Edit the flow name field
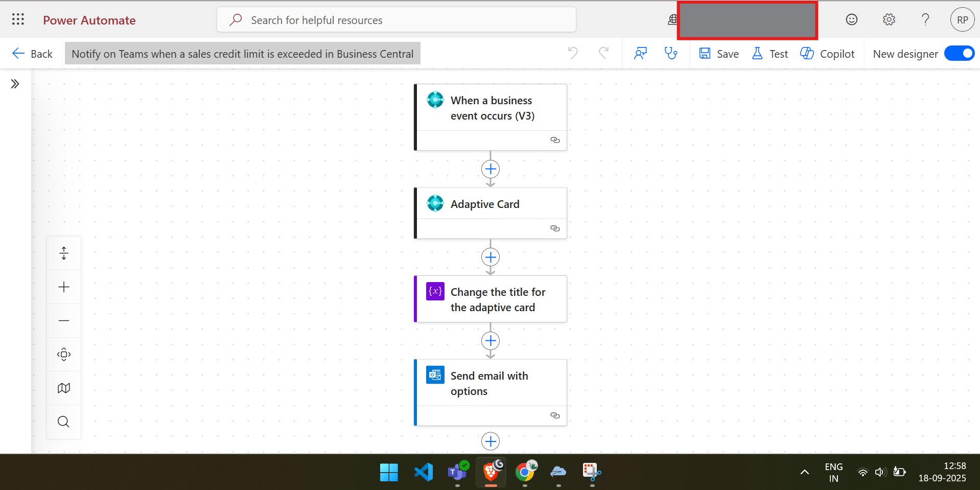Screen dimensions: 980x490 [x=243, y=54]
